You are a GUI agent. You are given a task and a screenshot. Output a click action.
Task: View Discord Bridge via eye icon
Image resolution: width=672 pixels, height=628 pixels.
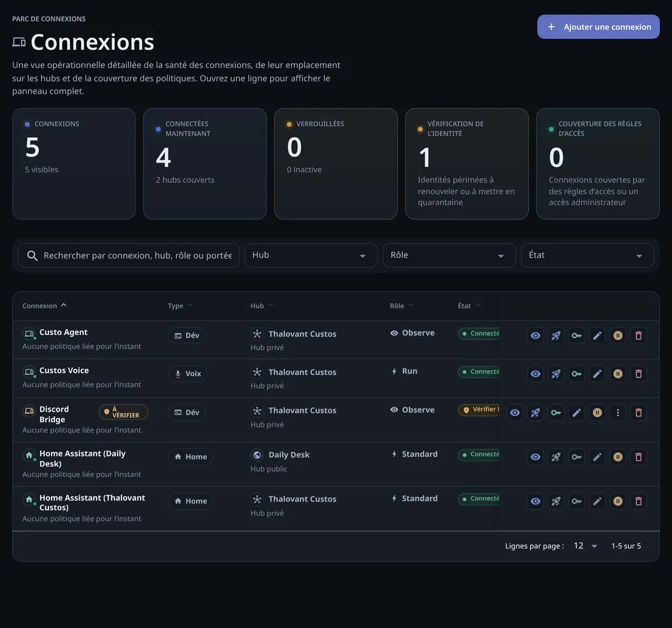515,413
